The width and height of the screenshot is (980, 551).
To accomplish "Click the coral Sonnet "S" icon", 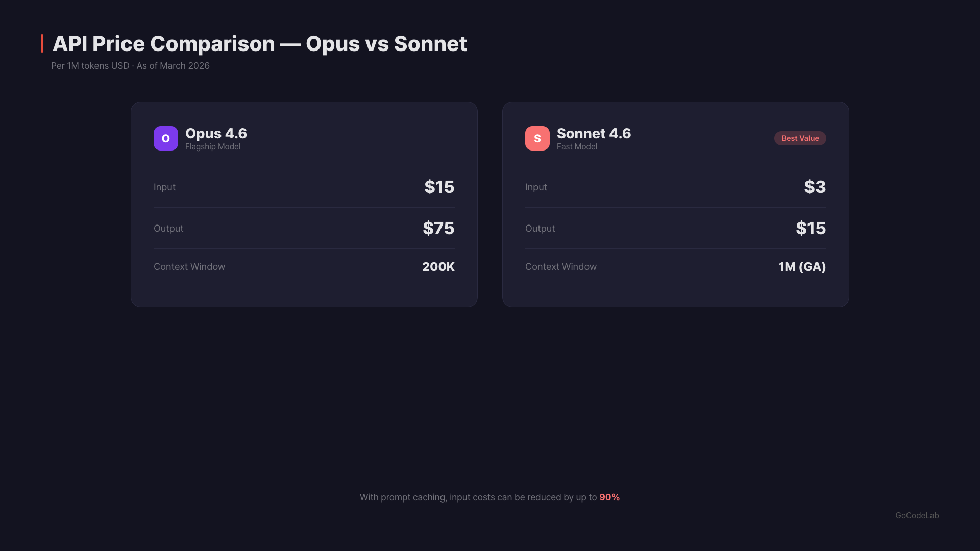I will (537, 138).
